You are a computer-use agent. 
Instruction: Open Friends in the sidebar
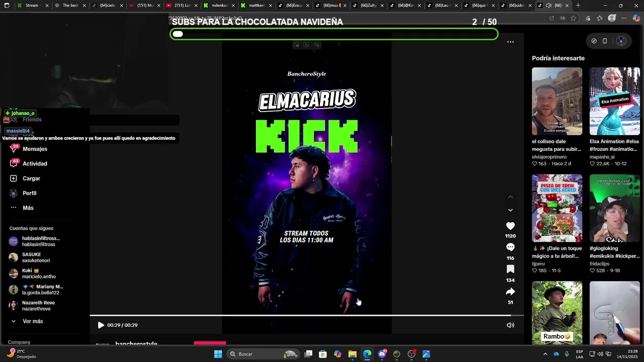(x=32, y=120)
